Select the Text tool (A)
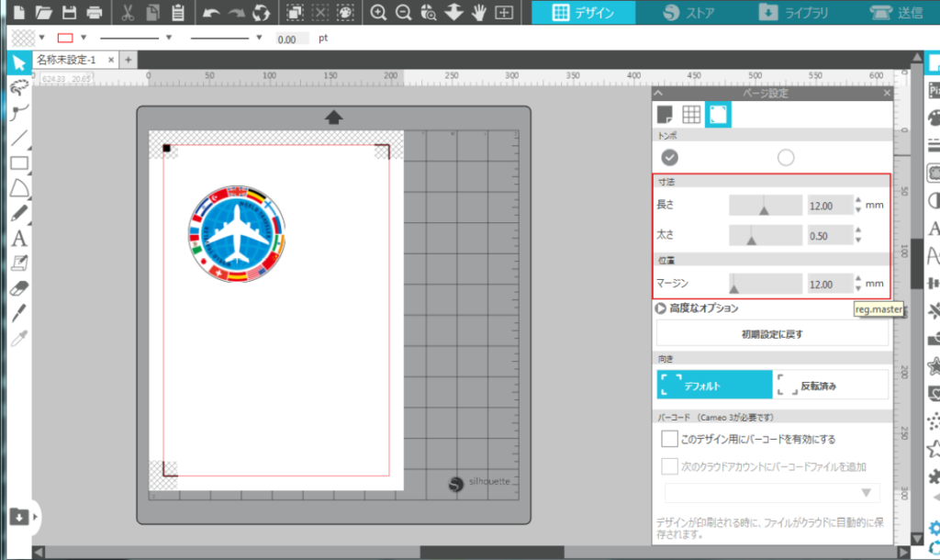 [x=19, y=238]
